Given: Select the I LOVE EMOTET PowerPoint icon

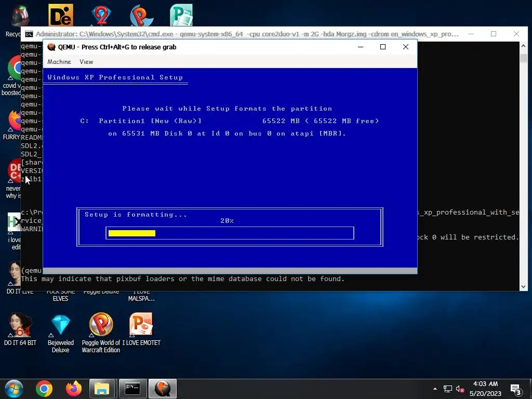Looking at the screenshot, I should (x=141, y=329).
